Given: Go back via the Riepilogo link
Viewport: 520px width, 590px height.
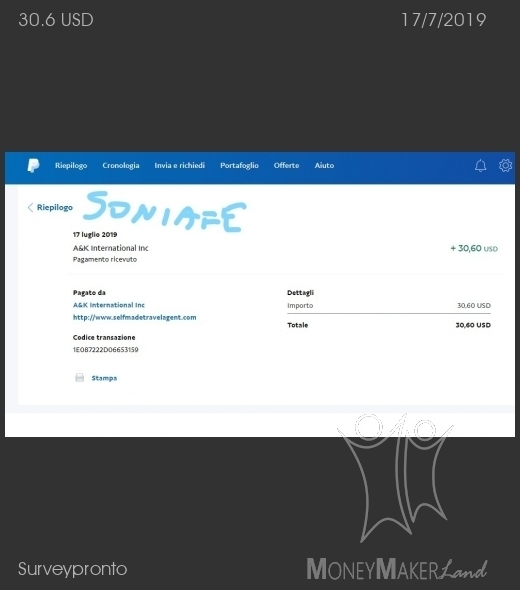Looking at the screenshot, I should tap(55, 207).
